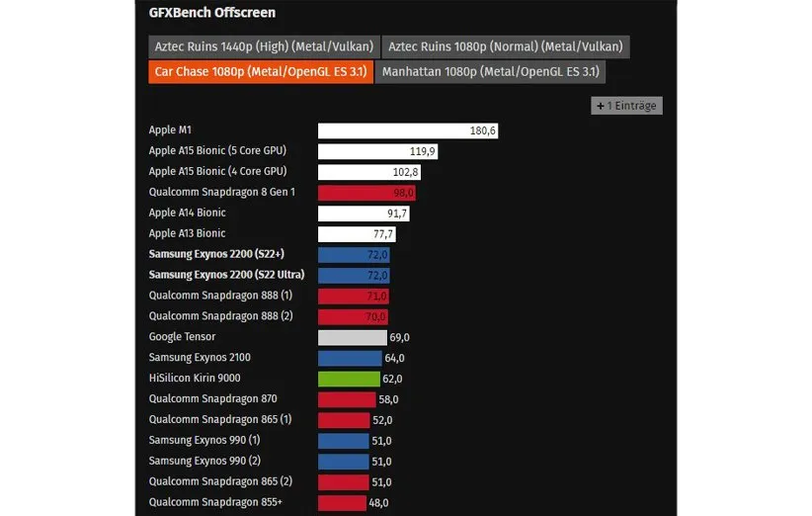Select Qualcomm Snapdragon 888 (1) label
This screenshot has width=812, height=516.
(x=220, y=296)
